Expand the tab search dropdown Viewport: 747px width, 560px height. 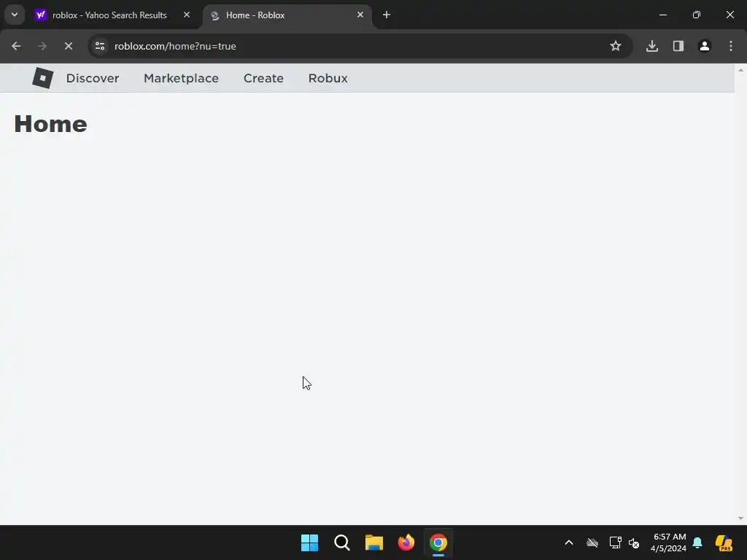coord(15,15)
